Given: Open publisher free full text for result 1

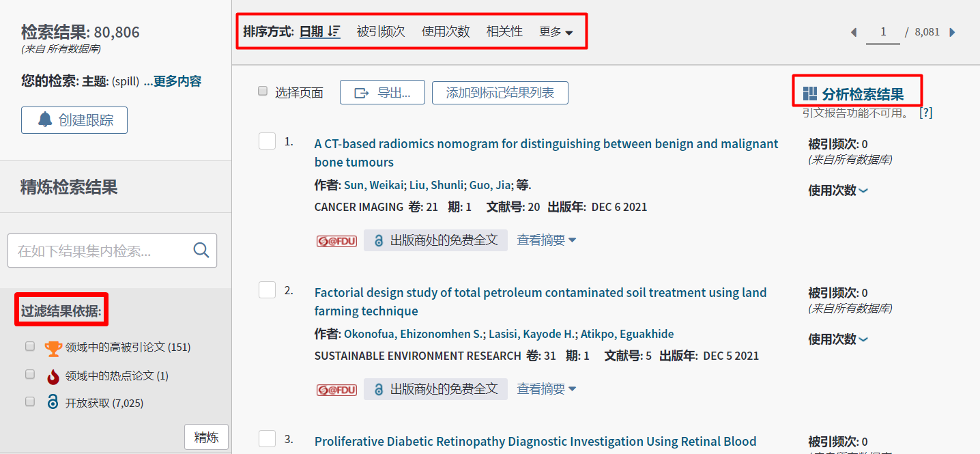Looking at the screenshot, I should pos(436,240).
